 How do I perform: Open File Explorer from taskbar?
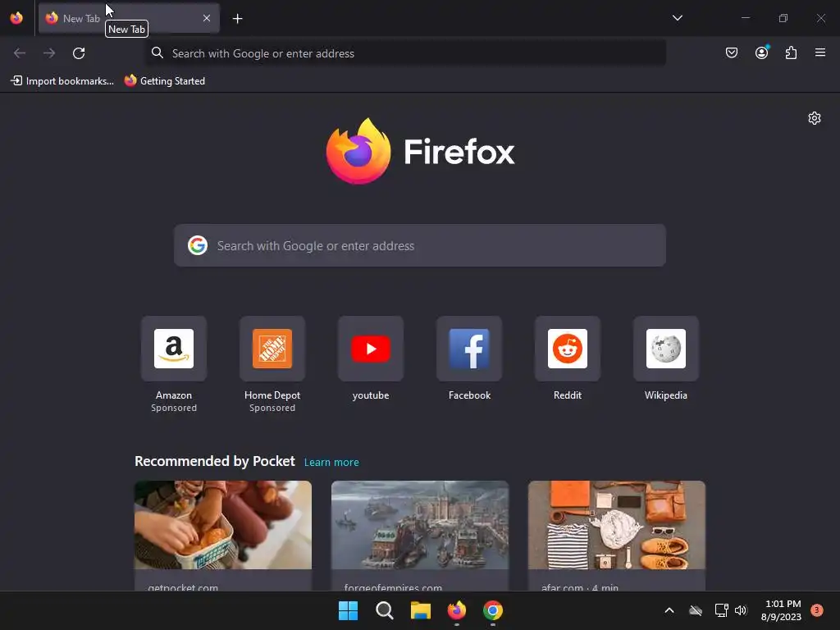click(421, 610)
